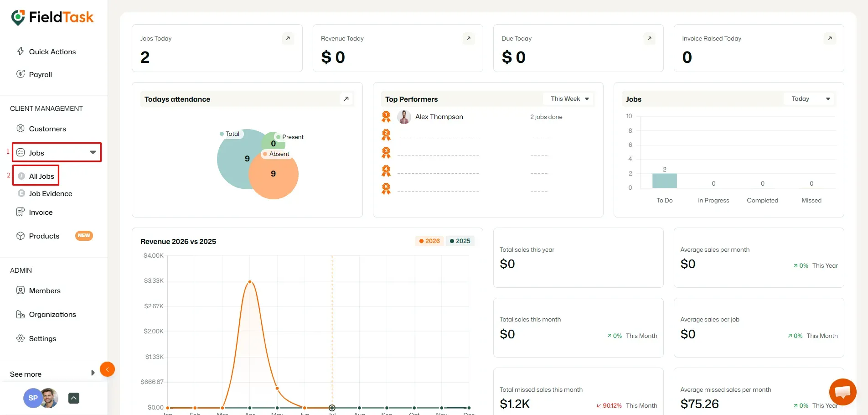This screenshot has width=868, height=415.
Task: Click the SP profile avatar
Action: 32,398
